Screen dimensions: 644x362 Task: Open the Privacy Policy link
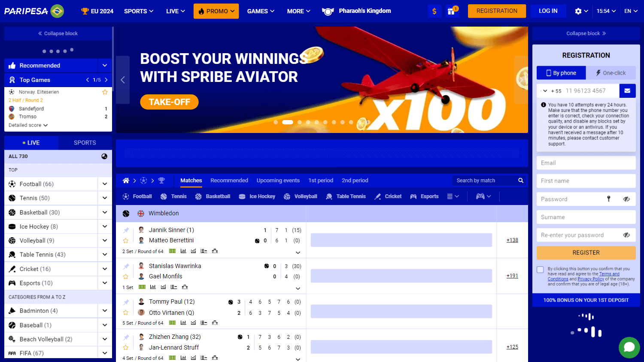pos(591,279)
